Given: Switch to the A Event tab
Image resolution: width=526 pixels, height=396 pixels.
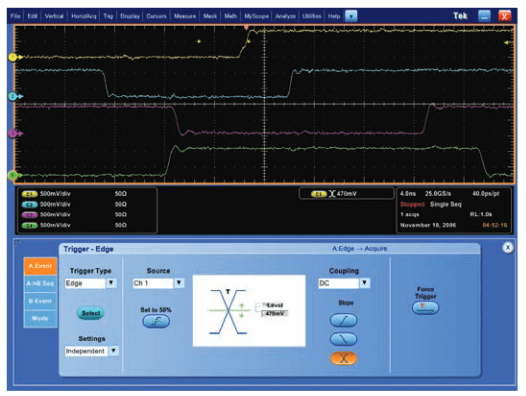Looking at the screenshot, I should (x=40, y=266).
